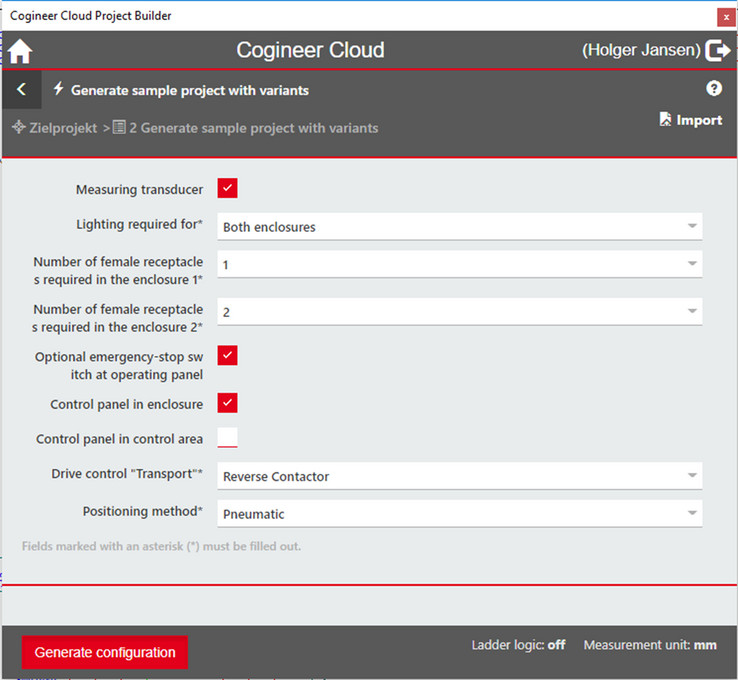Viewport: 738px width, 680px height.
Task: Click the Generate configuration button
Action: (105, 653)
